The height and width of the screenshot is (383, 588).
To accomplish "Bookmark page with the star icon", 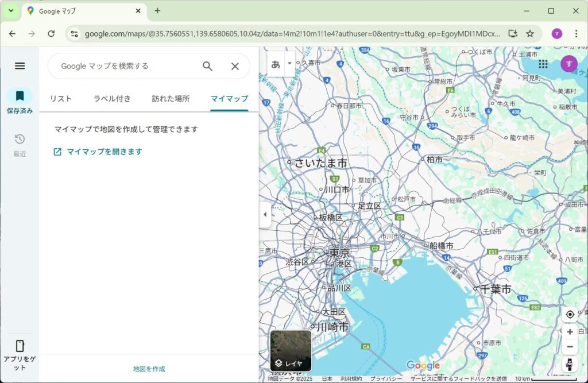I will [x=530, y=34].
